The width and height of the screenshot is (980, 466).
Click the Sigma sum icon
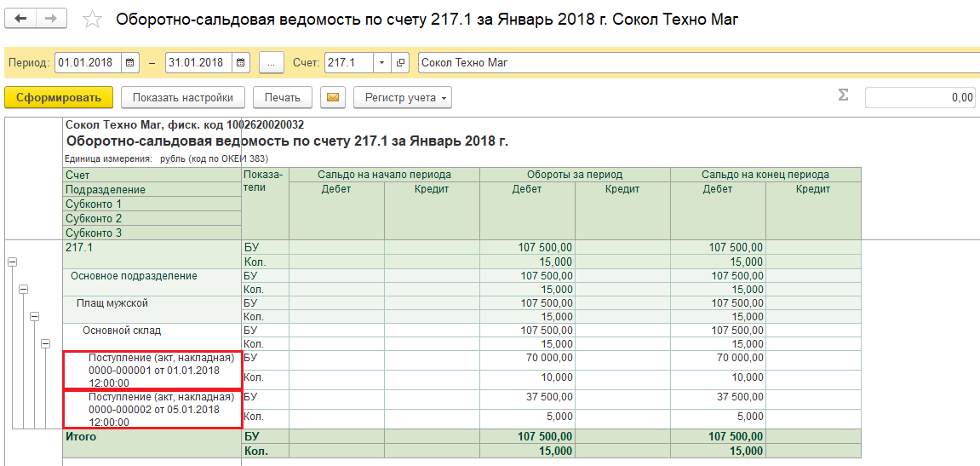click(x=843, y=95)
